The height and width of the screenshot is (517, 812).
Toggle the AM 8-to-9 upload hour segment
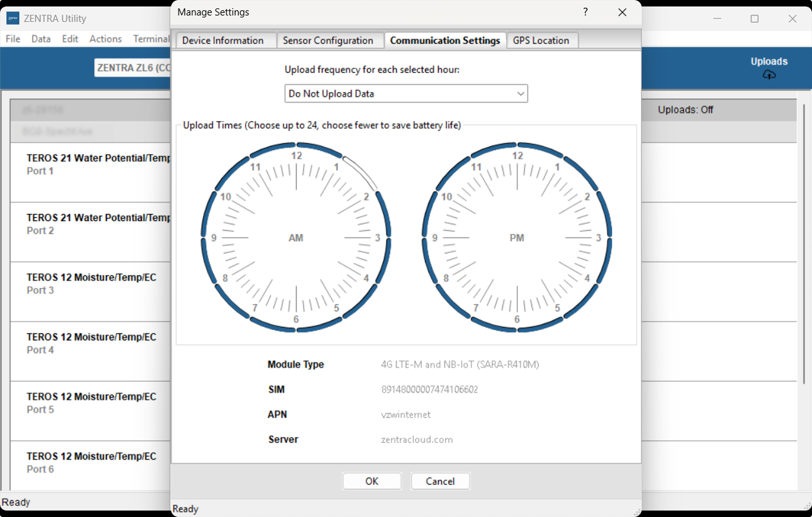(209, 261)
